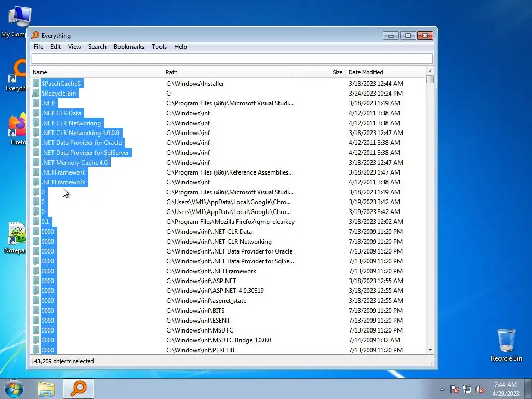Screen dimensions: 532x399
Task: Sort results by Date Modified column header
Action: (x=385, y=72)
